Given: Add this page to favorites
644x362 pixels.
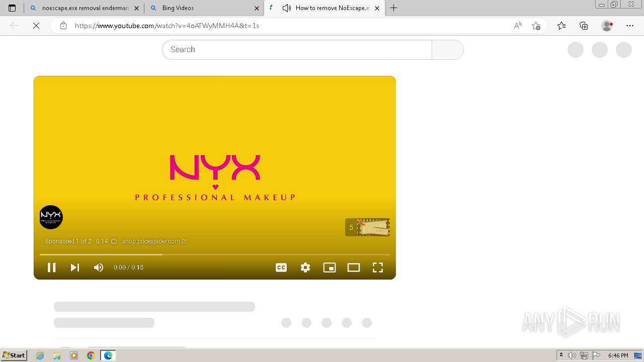Looking at the screenshot, I should coord(536,26).
